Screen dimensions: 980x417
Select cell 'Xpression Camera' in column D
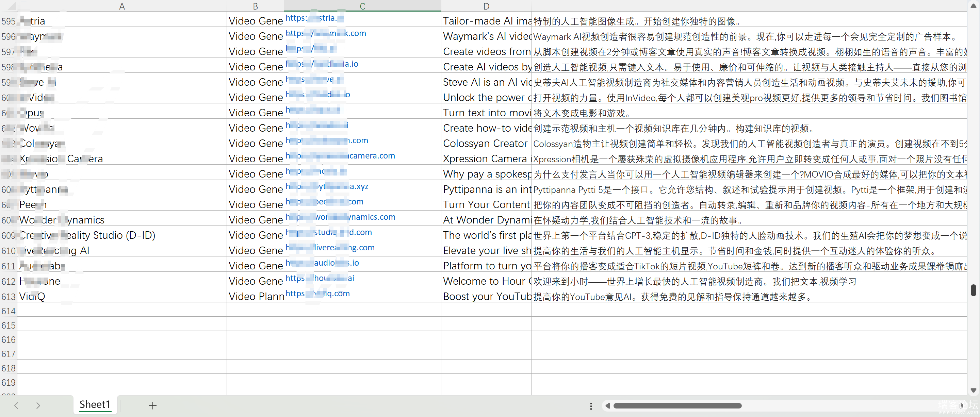(x=486, y=157)
